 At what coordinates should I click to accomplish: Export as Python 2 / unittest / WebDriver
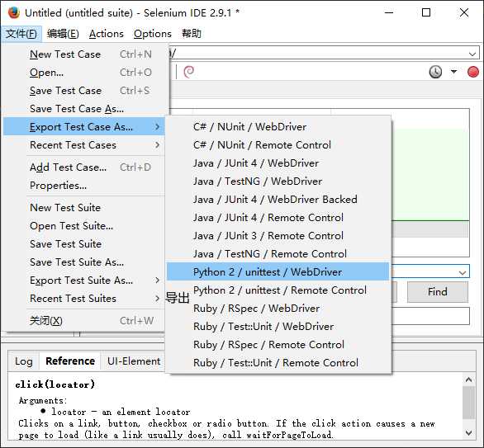pyautogui.click(x=278, y=272)
